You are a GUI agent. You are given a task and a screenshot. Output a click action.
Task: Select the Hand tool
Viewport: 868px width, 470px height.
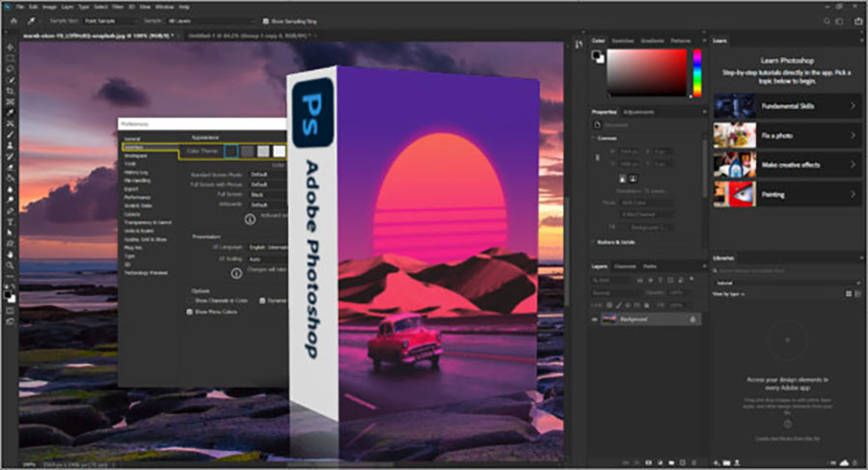pos(10,254)
